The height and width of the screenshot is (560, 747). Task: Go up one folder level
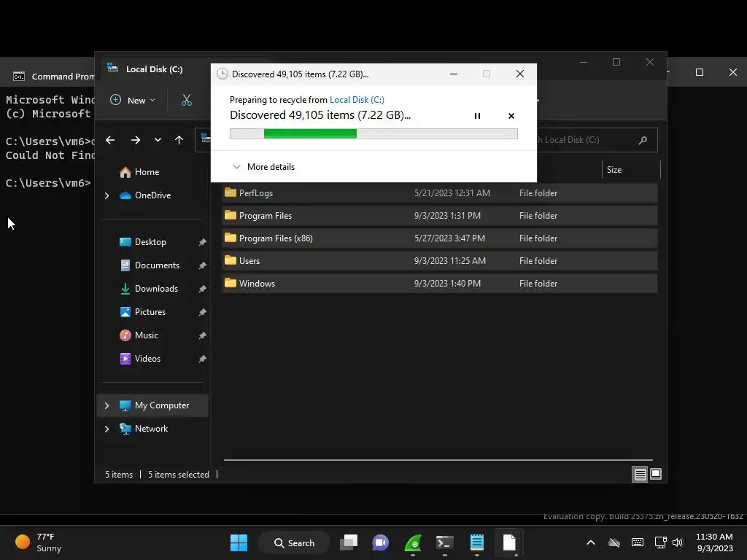[179, 140]
